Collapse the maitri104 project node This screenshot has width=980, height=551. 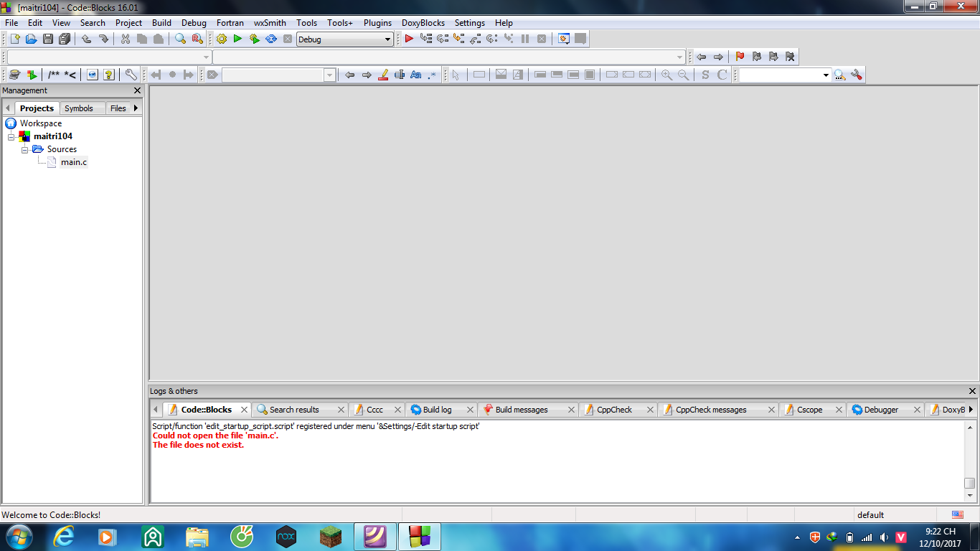pos(11,136)
